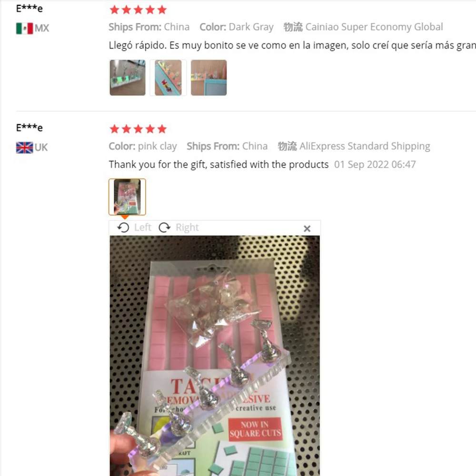Click 'AliExpress Standard Shipping' logistics text
This screenshot has width=476, height=476.
point(365,146)
